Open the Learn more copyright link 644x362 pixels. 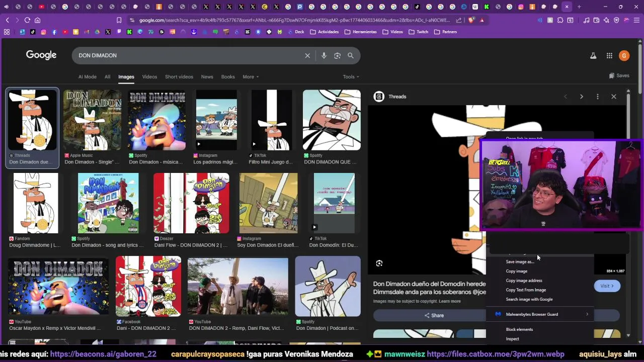(450, 301)
